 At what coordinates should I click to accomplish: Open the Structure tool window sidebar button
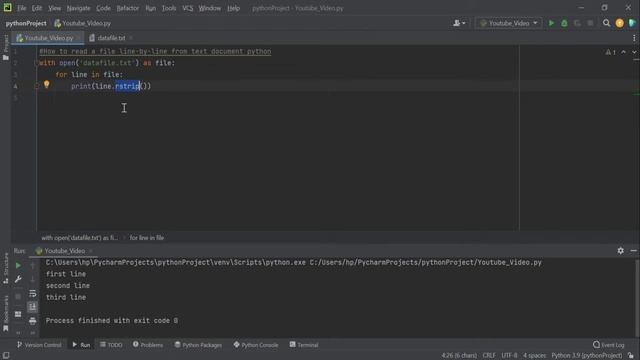click(x=6, y=268)
